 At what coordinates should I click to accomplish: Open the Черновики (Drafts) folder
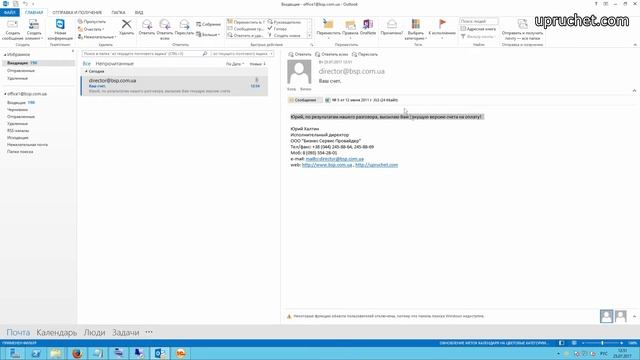pyautogui.click(x=18, y=110)
